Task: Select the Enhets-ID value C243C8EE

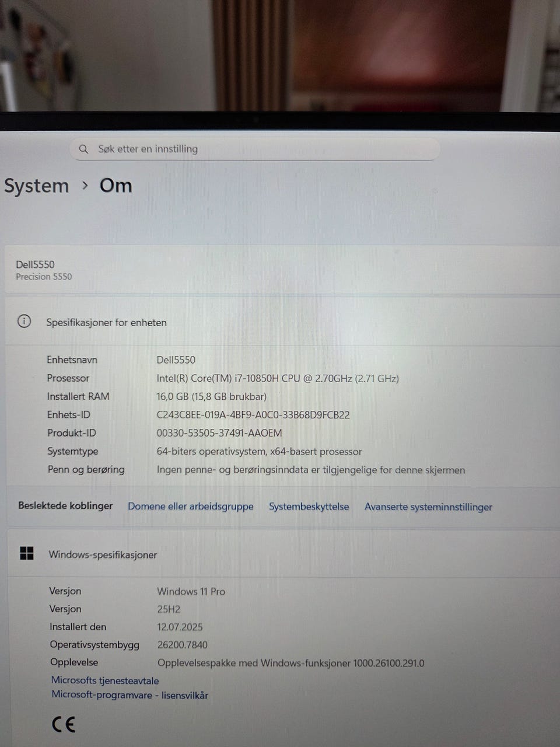Action: pyautogui.click(x=253, y=415)
